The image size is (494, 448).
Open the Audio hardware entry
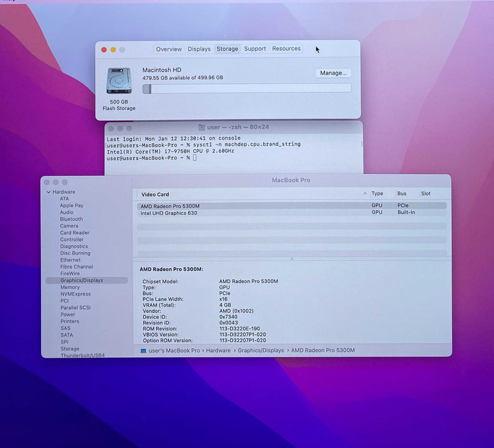67,212
